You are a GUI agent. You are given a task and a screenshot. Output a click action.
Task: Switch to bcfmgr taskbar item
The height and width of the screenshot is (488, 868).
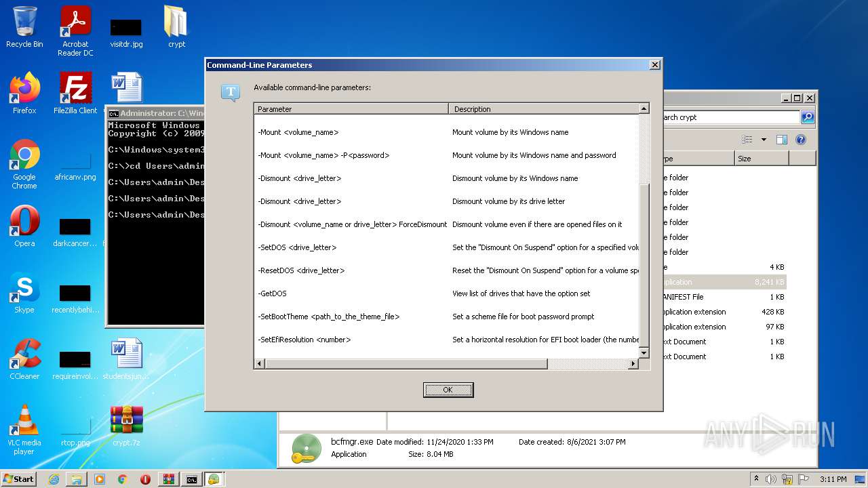pos(214,479)
